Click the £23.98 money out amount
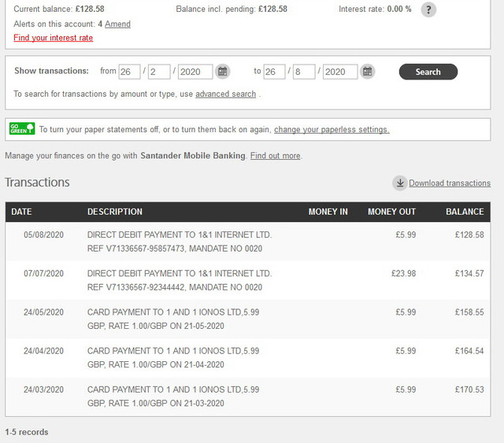This screenshot has height=443, width=504. click(404, 274)
